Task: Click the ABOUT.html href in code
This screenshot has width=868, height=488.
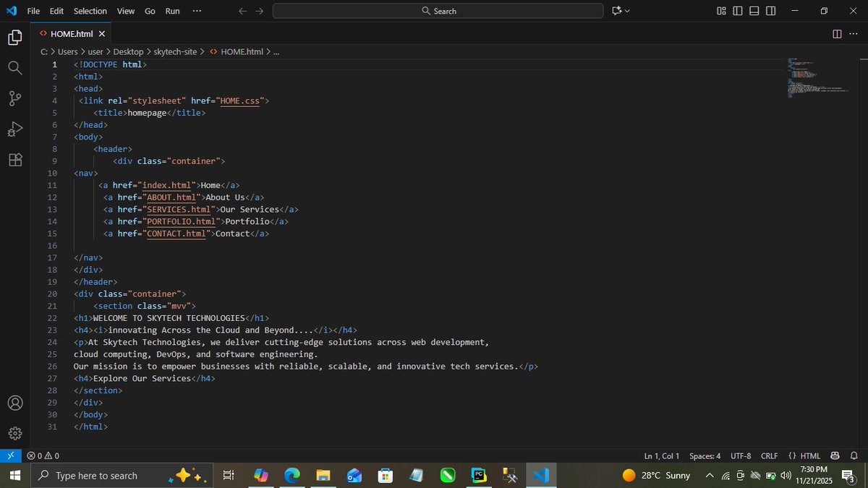Action: (x=171, y=197)
